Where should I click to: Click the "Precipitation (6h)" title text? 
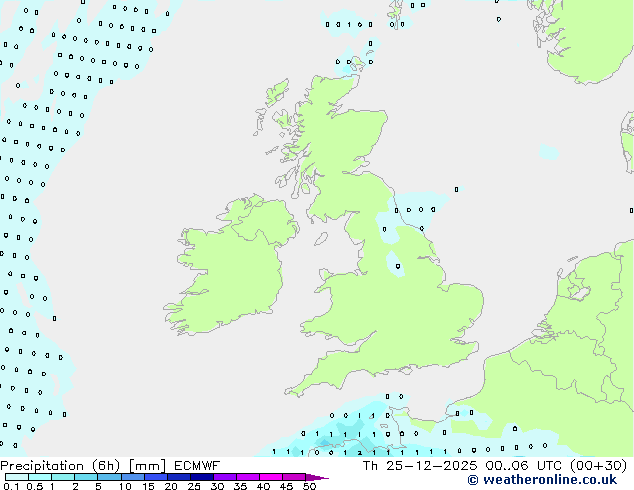pos(60,466)
